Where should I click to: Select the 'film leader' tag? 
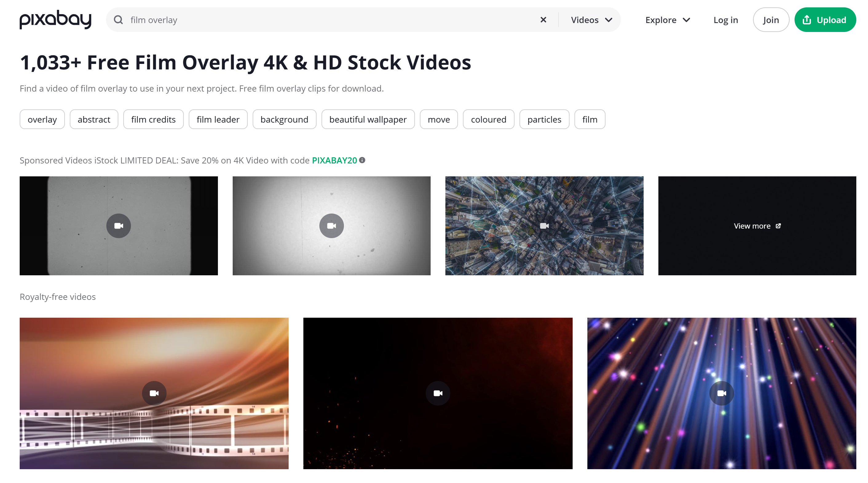[218, 119]
